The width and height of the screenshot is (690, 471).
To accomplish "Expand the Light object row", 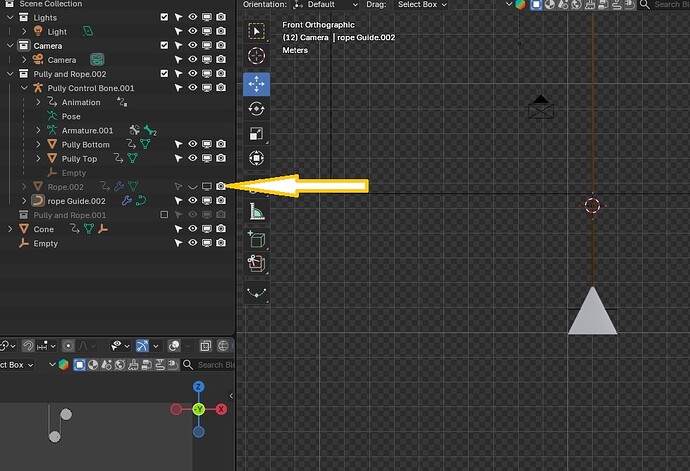I will click(x=24, y=31).
